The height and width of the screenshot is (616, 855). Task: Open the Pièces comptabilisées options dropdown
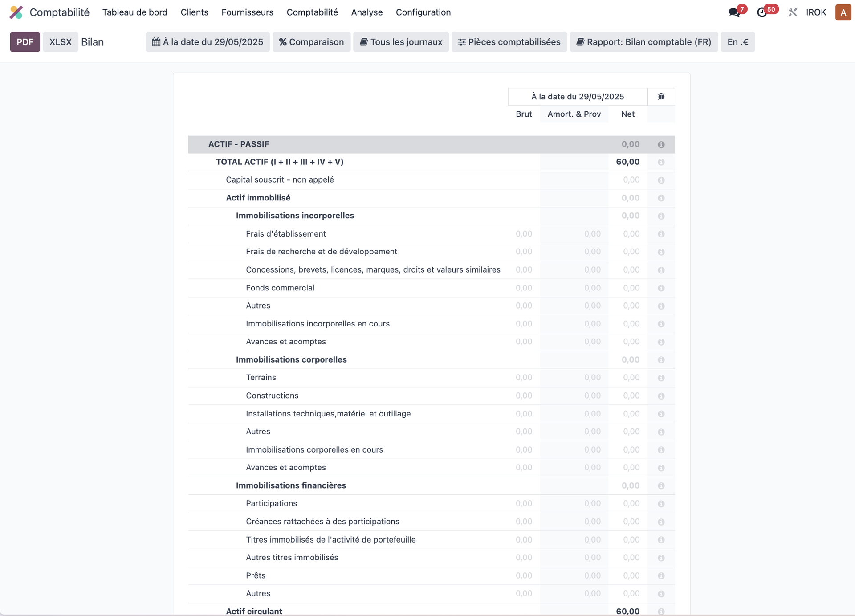[x=509, y=42]
